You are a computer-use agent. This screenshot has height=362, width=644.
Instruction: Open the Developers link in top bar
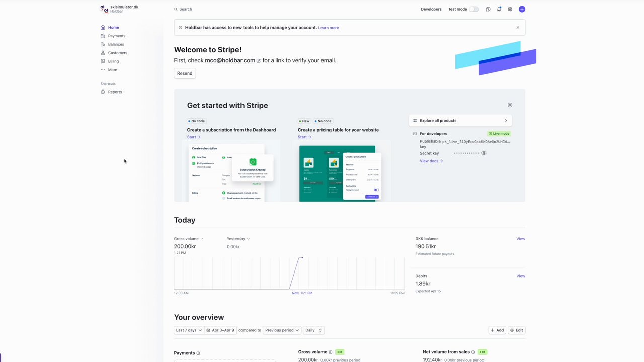tap(431, 9)
